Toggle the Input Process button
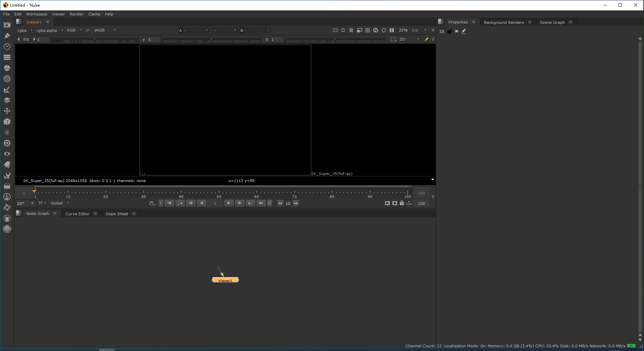Image resolution: width=644 pixels, height=351 pixels. (x=87, y=30)
